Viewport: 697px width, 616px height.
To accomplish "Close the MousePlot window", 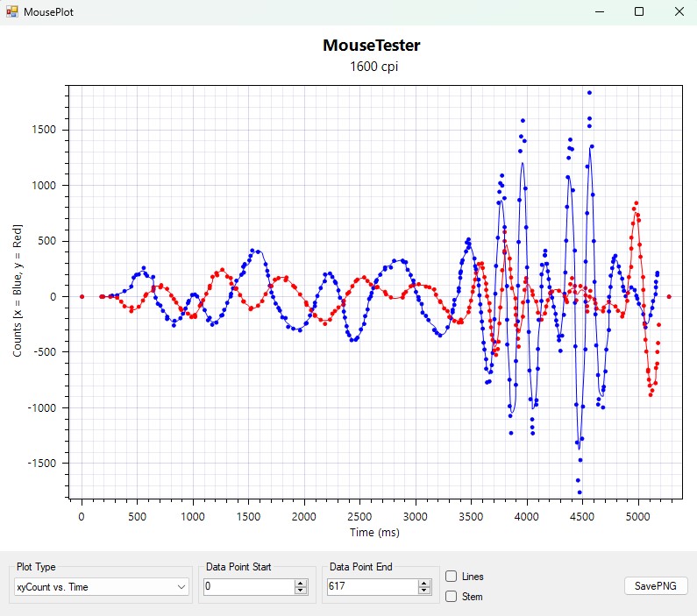I will [678, 12].
